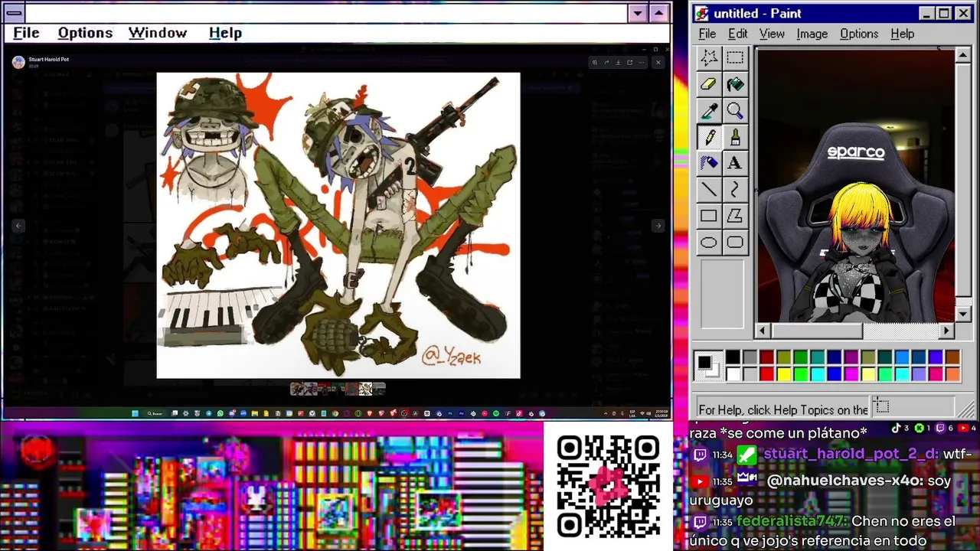Pick the orange swatch in Paint palette
This screenshot has height=551, width=980.
(x=952, y=373)
